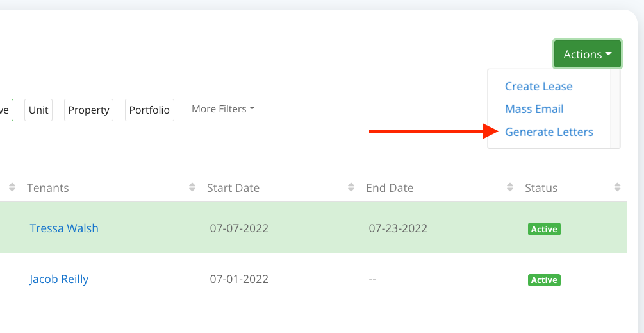The width and height of the screenshot is (644, 333).
Task: Click the sort arrows left of Tenants header
Action: pos(12,188)
